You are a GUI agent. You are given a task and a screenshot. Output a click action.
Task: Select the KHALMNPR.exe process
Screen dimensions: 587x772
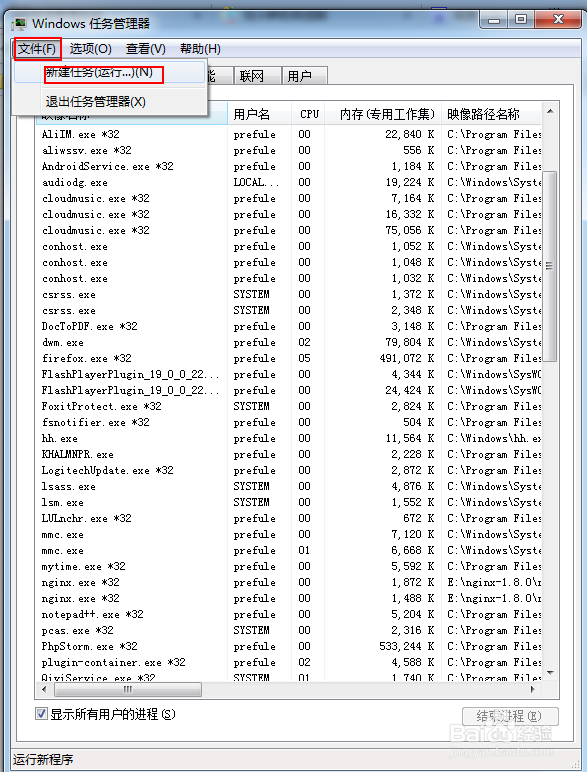[289, 454]
